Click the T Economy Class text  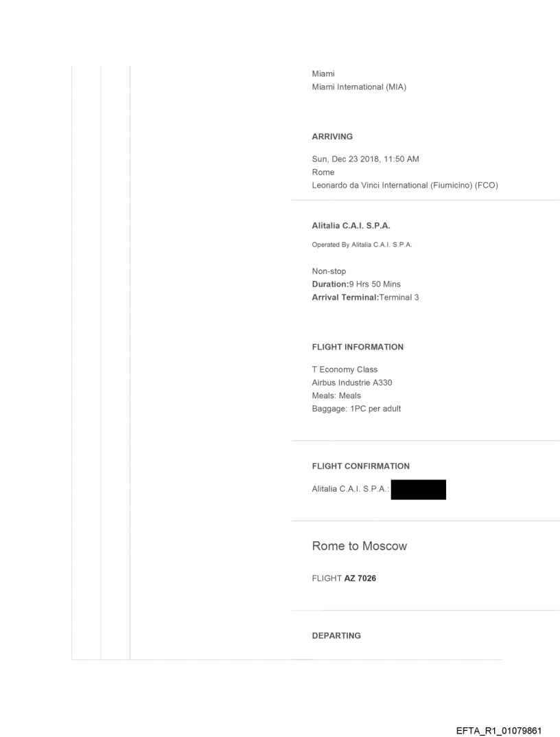(x=345, y=370)
